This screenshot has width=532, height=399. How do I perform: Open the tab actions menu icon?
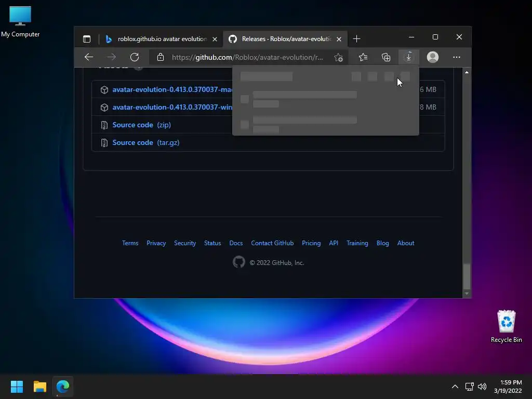[x=87, y=39]
